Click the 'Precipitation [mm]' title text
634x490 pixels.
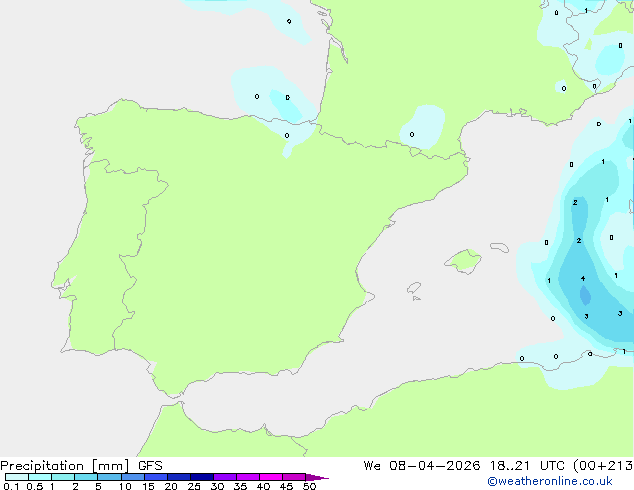64,466
